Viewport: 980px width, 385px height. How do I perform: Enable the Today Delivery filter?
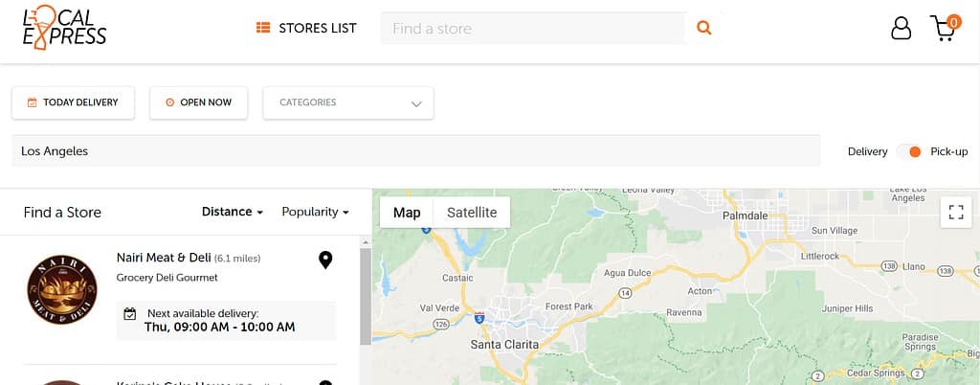[73, 102]
